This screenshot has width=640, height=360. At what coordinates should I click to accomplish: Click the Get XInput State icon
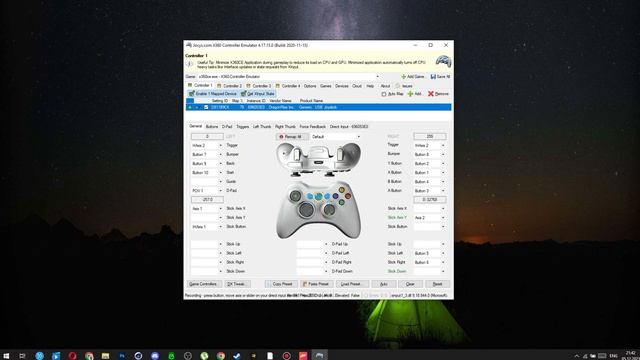tap(244, 94)
